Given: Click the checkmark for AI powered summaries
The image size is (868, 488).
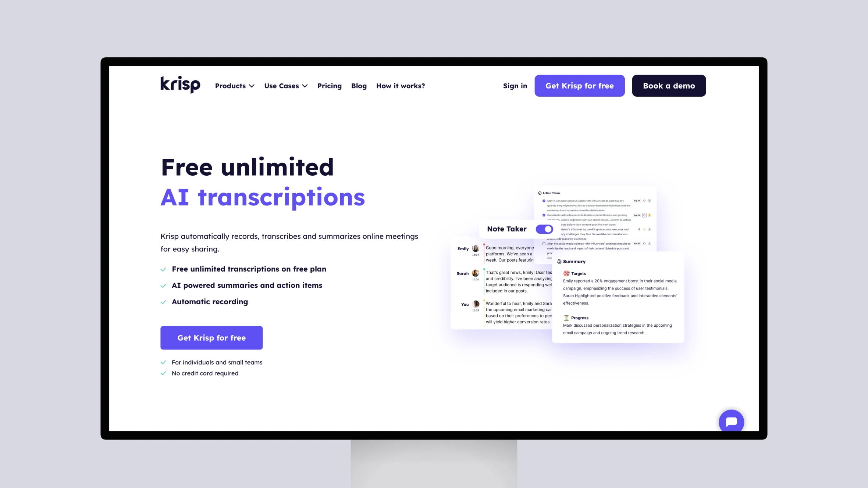Looking at the screenshot, I should 164,285.
